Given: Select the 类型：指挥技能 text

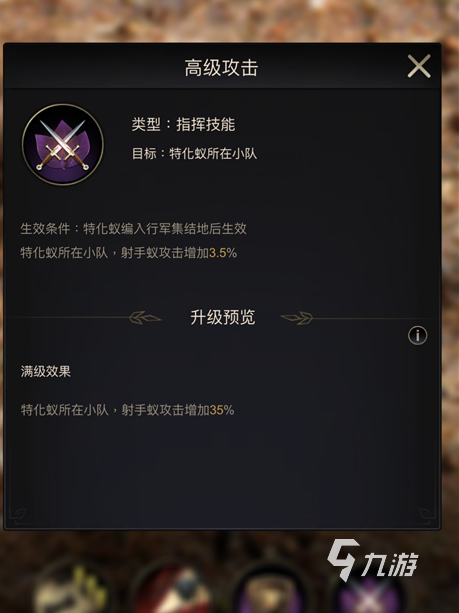Looking at the screenshot, I should (183, 124).
